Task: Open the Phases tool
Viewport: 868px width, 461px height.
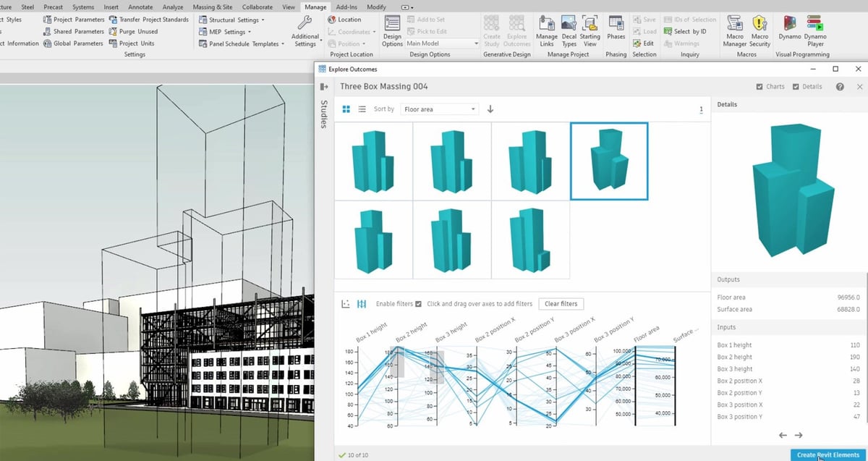Action: pos(616,28)
